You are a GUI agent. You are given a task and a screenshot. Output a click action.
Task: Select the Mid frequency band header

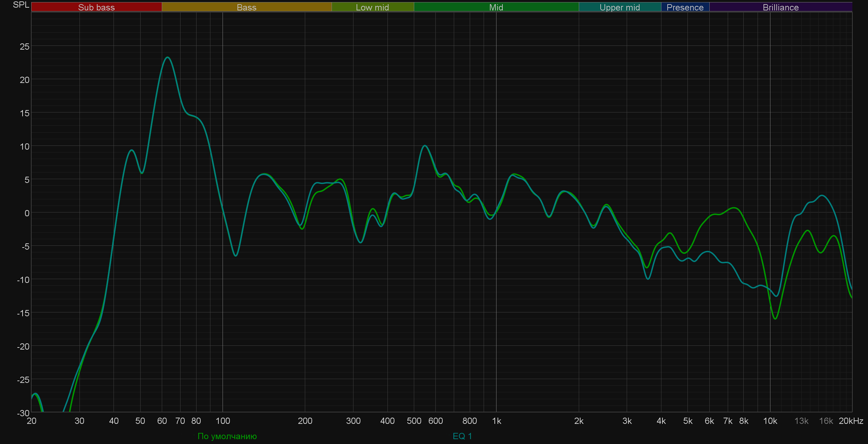tap(496, 7)
